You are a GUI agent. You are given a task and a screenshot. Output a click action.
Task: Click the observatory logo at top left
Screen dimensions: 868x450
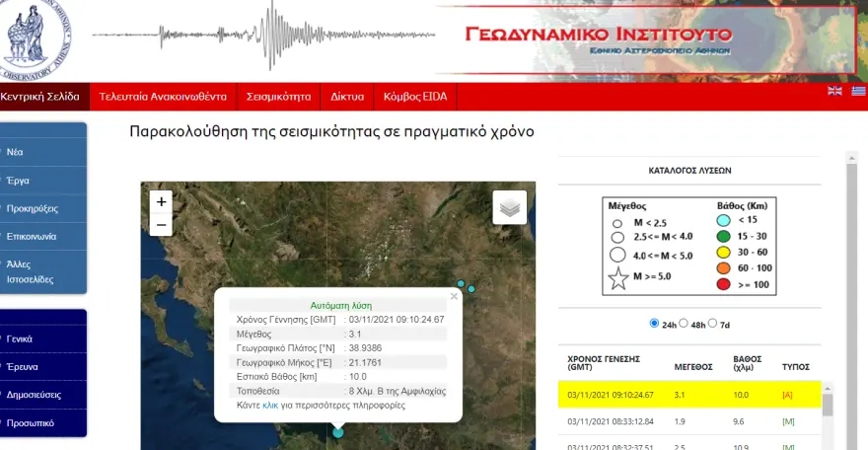[37, 37]
